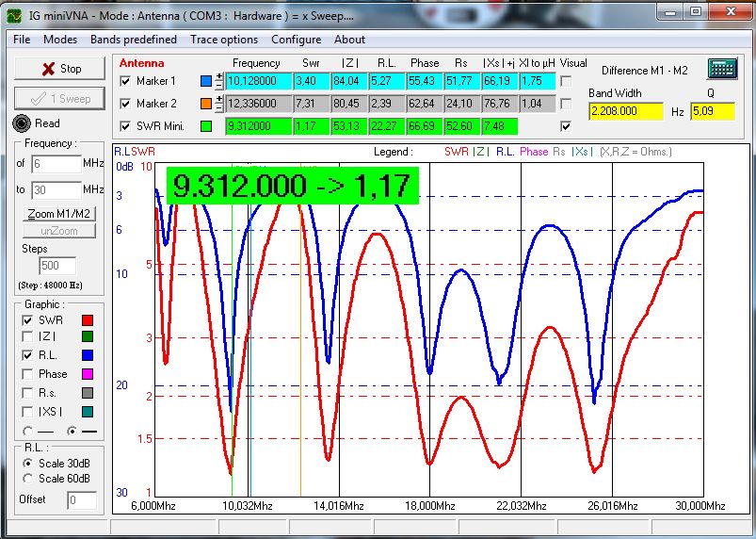
Task: Enable the Phase graphic checkbox
Action: [26, 374]
